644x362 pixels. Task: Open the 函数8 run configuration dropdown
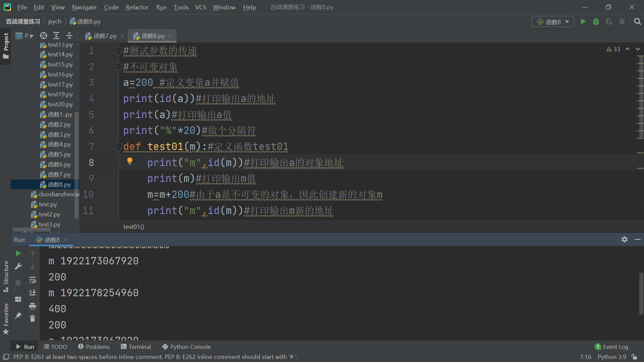pyautogui.click(x=553, y=21)
